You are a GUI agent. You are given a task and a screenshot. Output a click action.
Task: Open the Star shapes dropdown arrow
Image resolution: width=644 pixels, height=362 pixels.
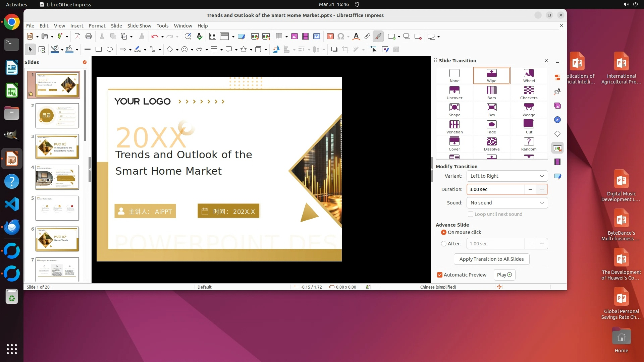click(251, 50)
